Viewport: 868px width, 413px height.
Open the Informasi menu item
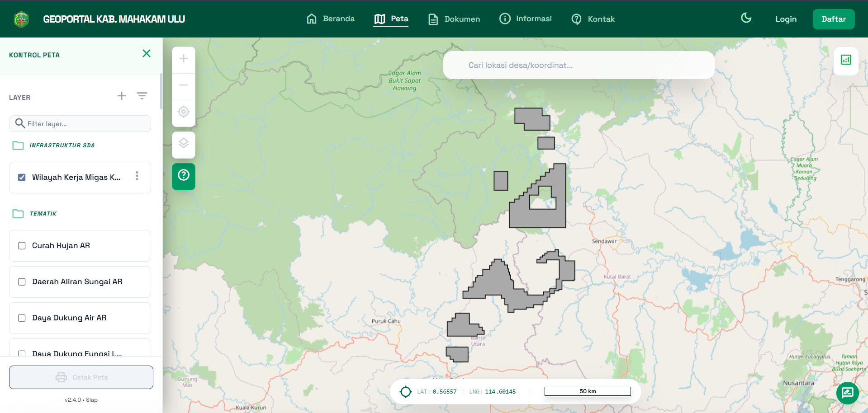(526, 19)
